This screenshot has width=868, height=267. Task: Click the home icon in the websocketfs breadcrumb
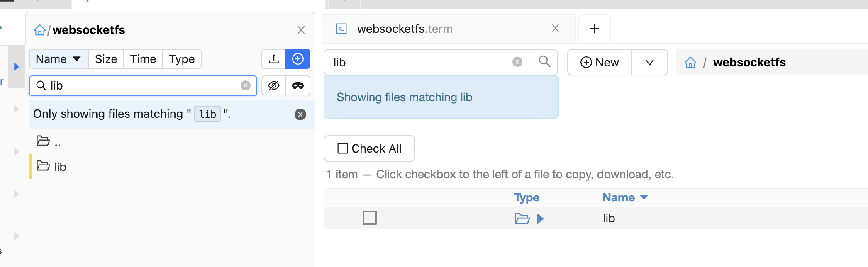coord(40,29)
